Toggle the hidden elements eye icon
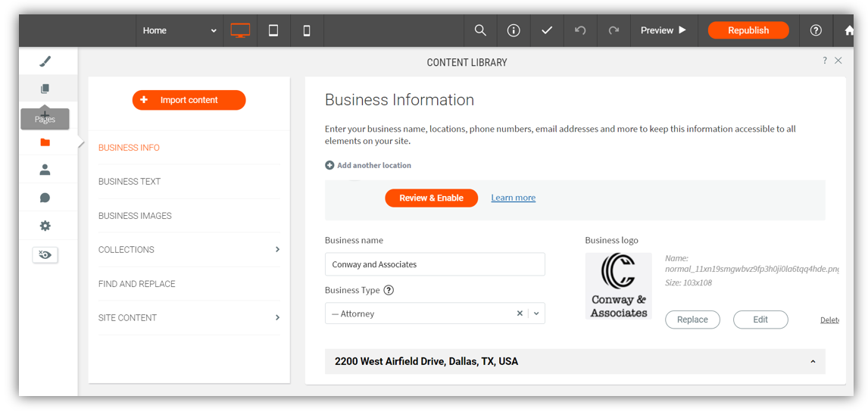 (45, 254)
